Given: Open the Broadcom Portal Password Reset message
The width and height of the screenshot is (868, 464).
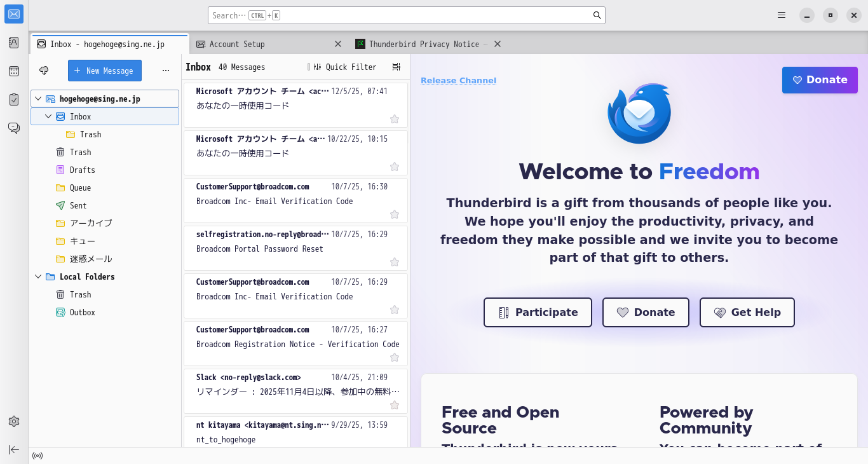Looking at the screenshot, I should (295, 248).
